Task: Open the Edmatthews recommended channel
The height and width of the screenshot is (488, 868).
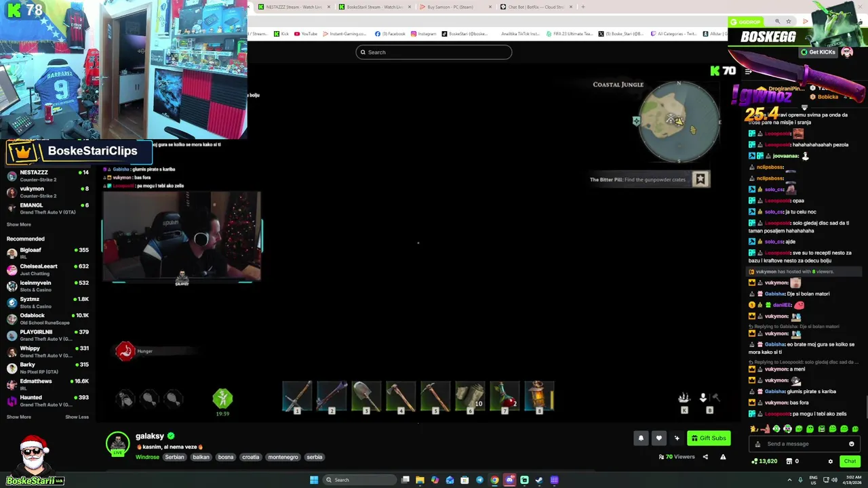Action: (47, 384)
